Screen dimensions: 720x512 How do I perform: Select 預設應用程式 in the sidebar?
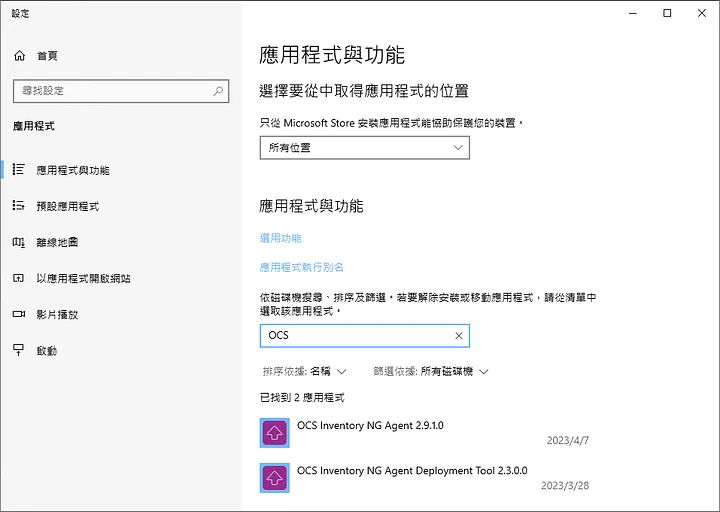pyautogui.click(x=68, y=206)
